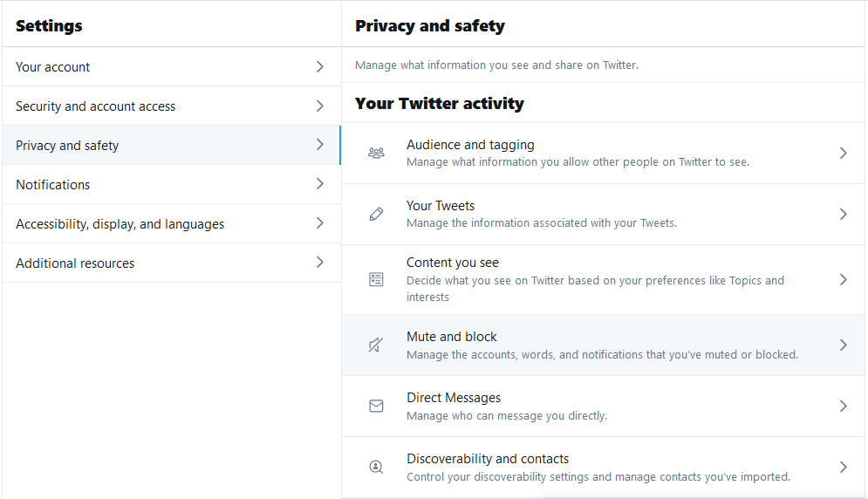Click the pencil icon for Your Tweets
868x499 pixels.
click(377, 215)
